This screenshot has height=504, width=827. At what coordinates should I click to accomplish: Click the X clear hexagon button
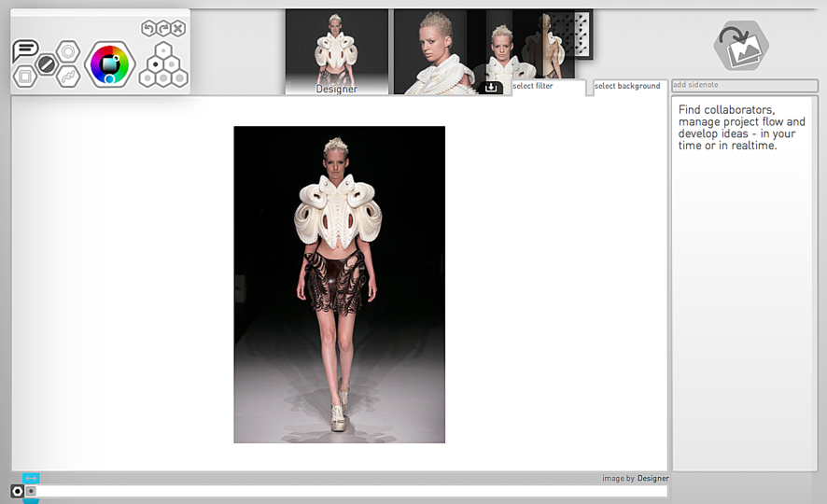tap(179, 29)
